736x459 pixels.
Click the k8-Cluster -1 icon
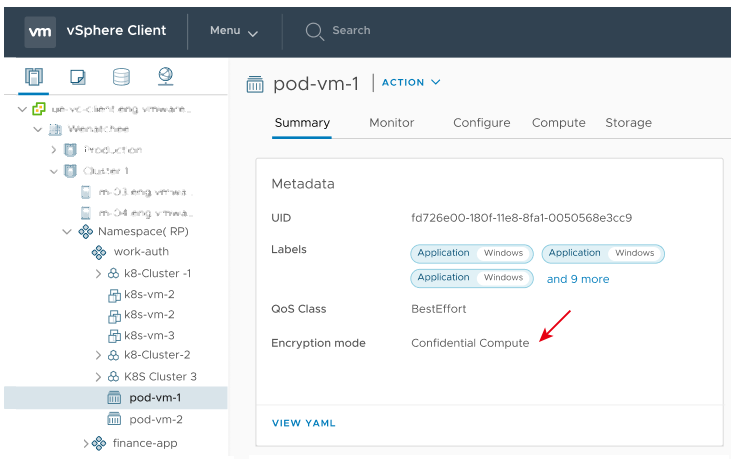pos(113,274)
